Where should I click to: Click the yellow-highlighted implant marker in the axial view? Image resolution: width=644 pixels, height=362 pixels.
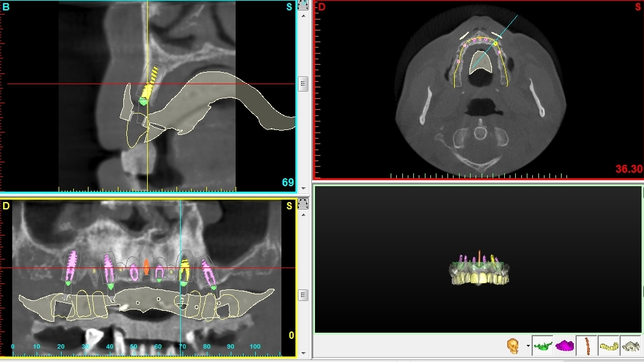(x=496, y=43)
